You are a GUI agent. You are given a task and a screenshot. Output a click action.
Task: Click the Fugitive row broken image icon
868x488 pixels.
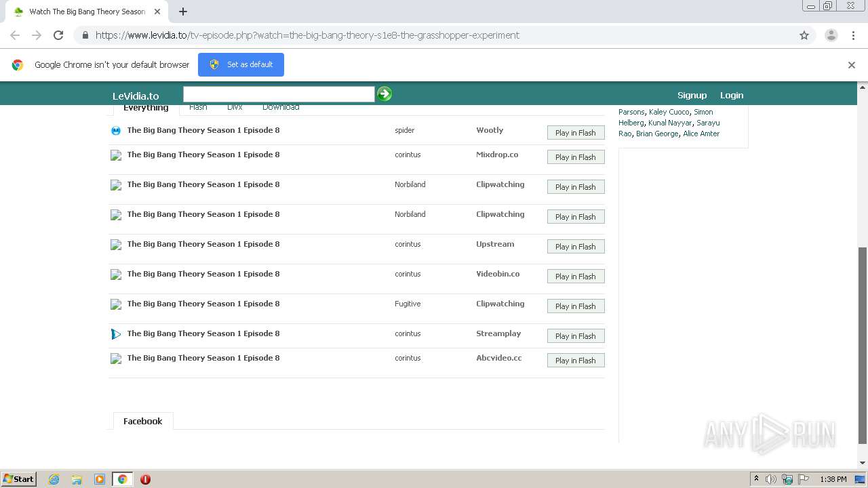tap(116, 304)
